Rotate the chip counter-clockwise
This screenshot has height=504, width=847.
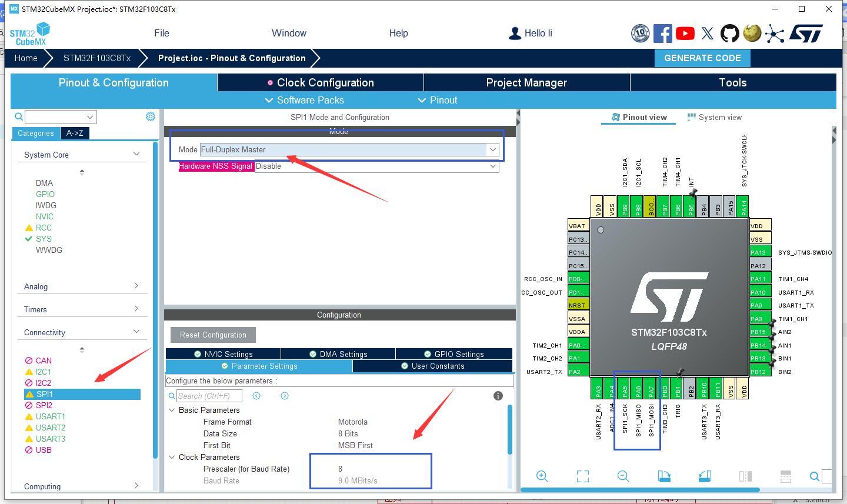(x=705, y=476)
